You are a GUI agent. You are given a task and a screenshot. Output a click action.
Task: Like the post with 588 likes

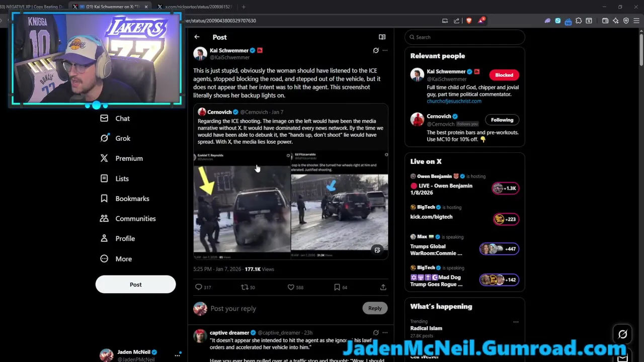coord(295,287)
